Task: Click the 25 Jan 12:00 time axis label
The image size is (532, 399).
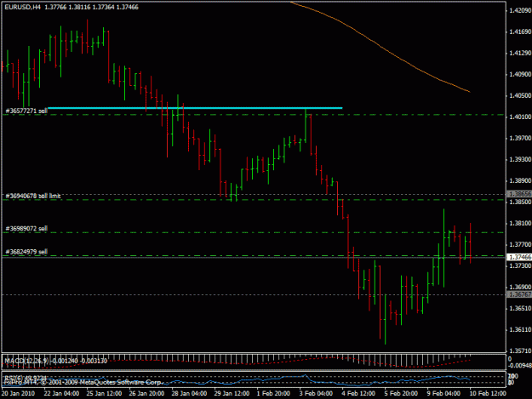Action: (104, 393)
